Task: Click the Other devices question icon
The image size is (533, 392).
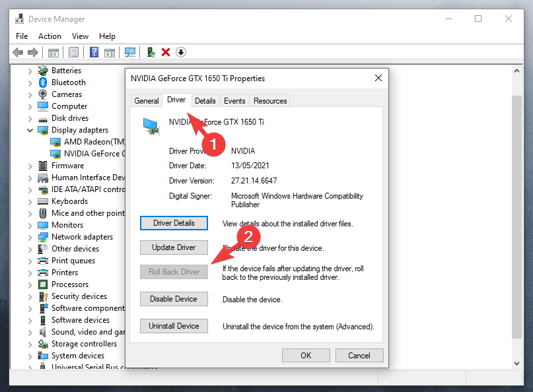Action: 43,249
